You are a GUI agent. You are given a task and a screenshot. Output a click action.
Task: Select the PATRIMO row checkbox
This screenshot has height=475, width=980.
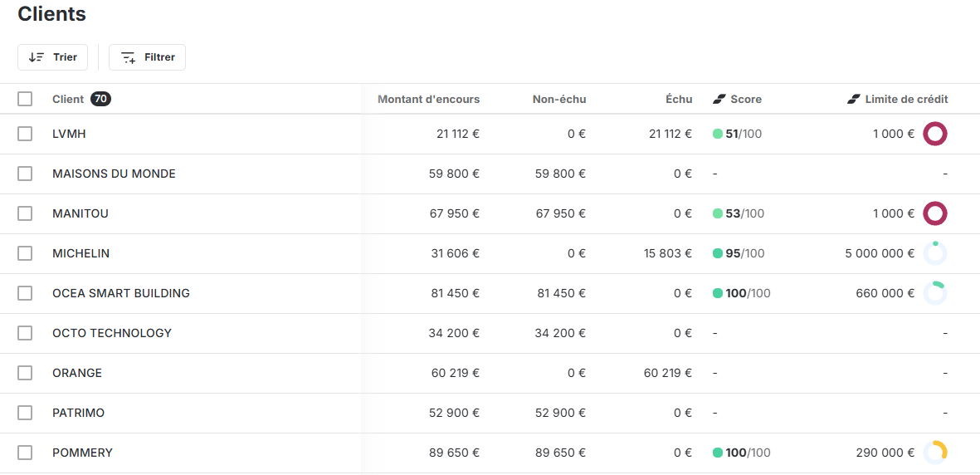(25, 413)
